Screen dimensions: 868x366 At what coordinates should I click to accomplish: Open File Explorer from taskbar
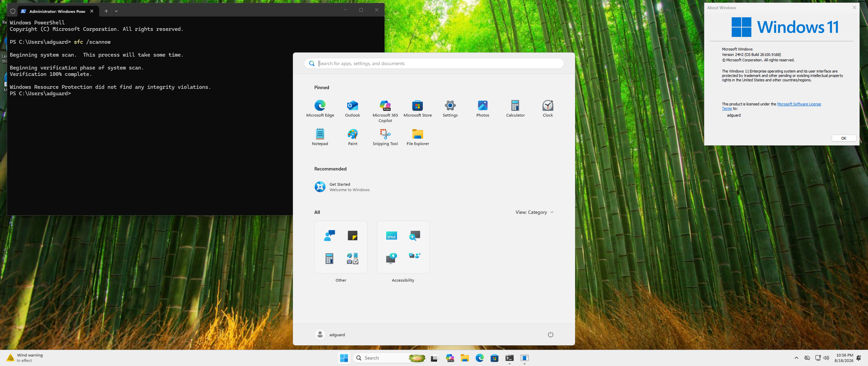tap(465, 358)
